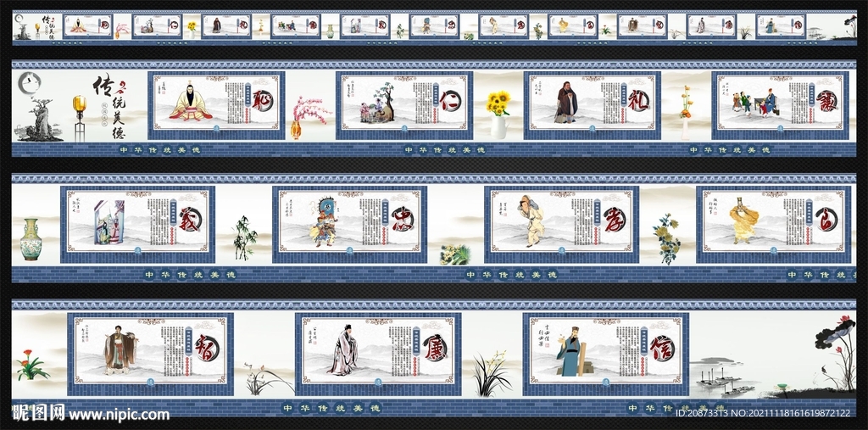Click the golden-robed figure illustration
The image size is (868, 430).
(x=744, y=220)
